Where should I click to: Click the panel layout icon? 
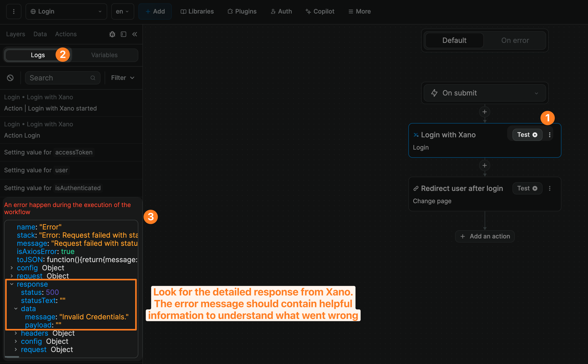tap(124, 34)
